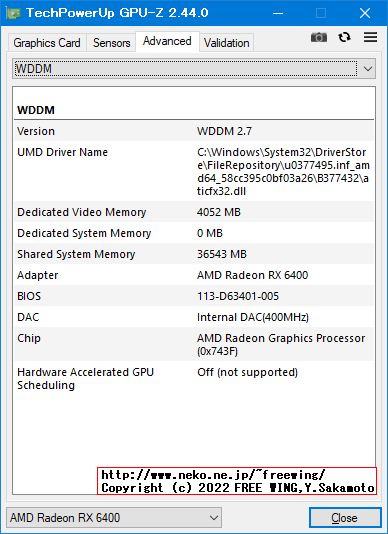Image resolution: width=388 pixels, height=534 pixels.
Task: Click the screenshot camera icon
Action: point(319,37)
